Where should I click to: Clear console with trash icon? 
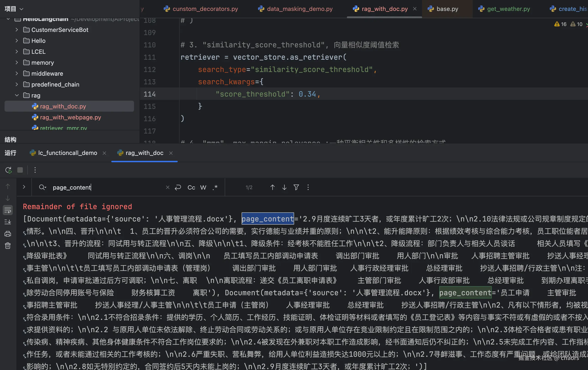8,245
